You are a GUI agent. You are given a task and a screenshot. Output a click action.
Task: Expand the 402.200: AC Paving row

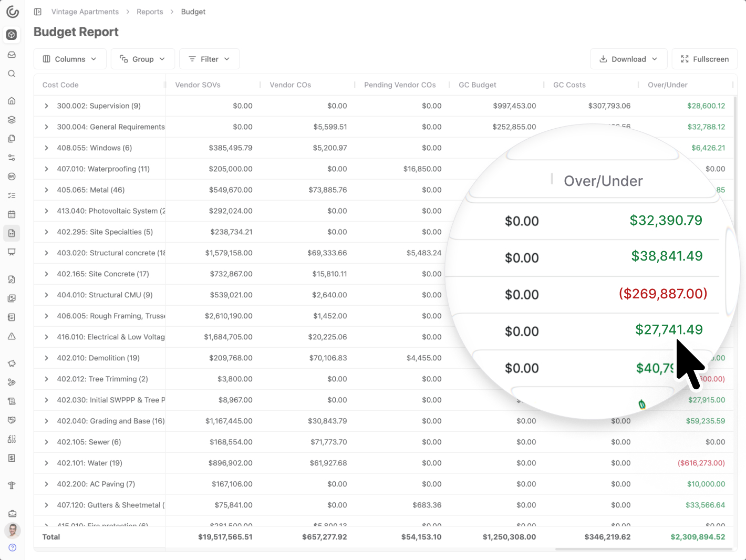[46, 484]
